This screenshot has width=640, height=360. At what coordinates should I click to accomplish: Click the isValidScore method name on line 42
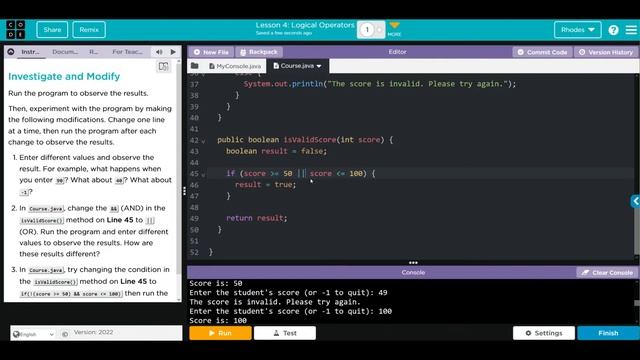(310, 140)
